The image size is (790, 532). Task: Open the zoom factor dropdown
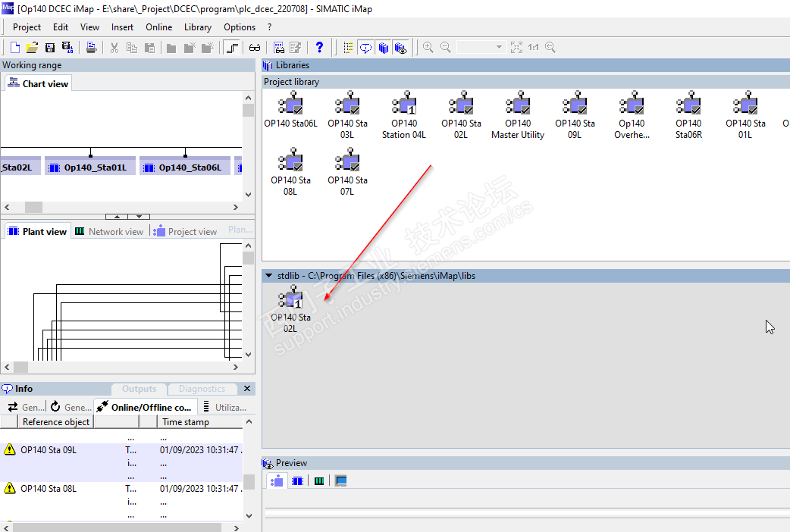point(499,47)
